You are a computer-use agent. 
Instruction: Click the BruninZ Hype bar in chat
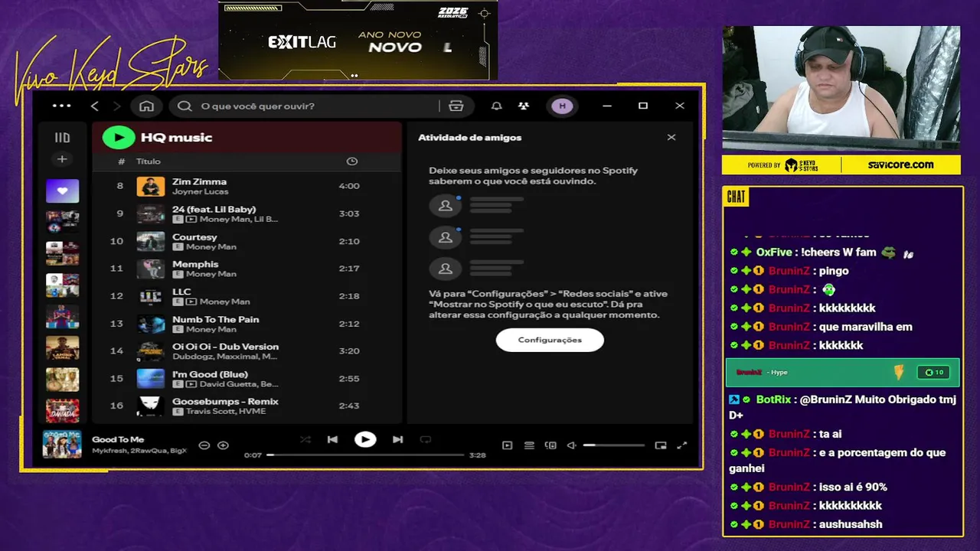[842, 372]
